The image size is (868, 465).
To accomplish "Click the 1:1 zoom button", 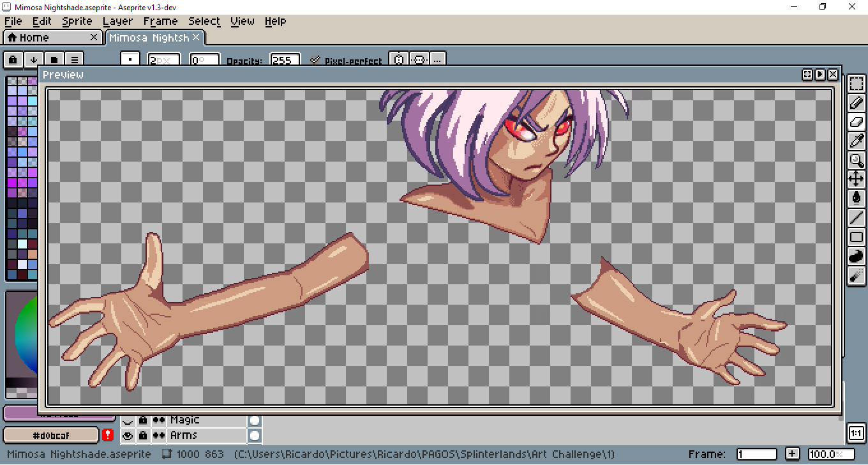I will (856, 433).
